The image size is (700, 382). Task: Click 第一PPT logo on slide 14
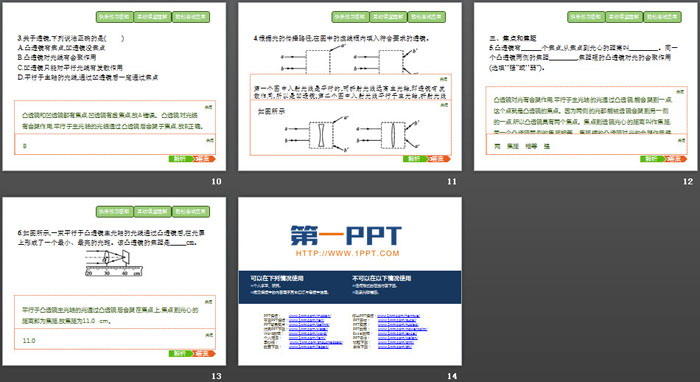coord(346,236)
